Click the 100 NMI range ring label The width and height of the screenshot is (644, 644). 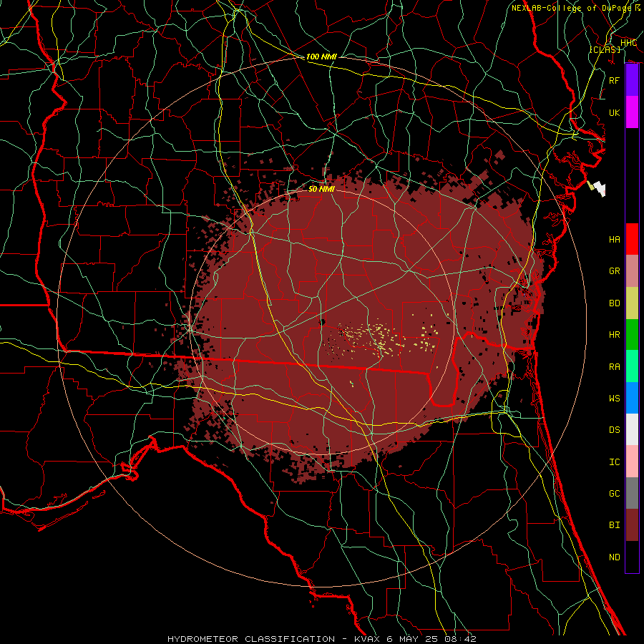click(321, 57)
